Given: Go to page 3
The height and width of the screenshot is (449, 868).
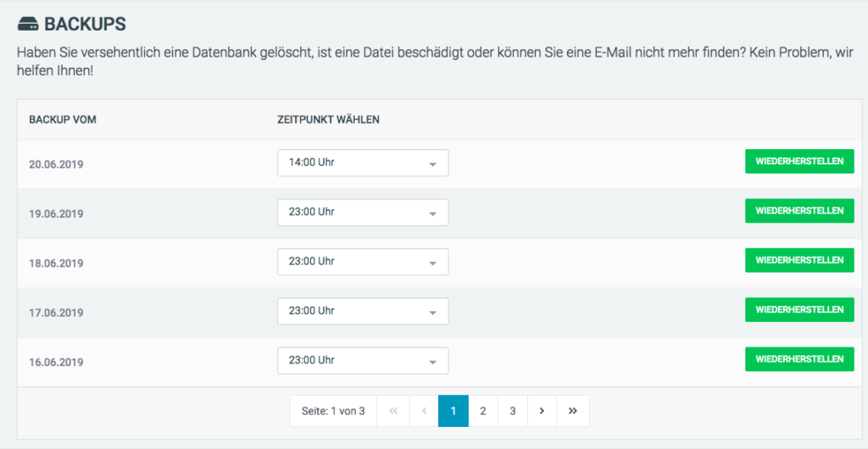Looking at the screenshot, I should point(513,411).
